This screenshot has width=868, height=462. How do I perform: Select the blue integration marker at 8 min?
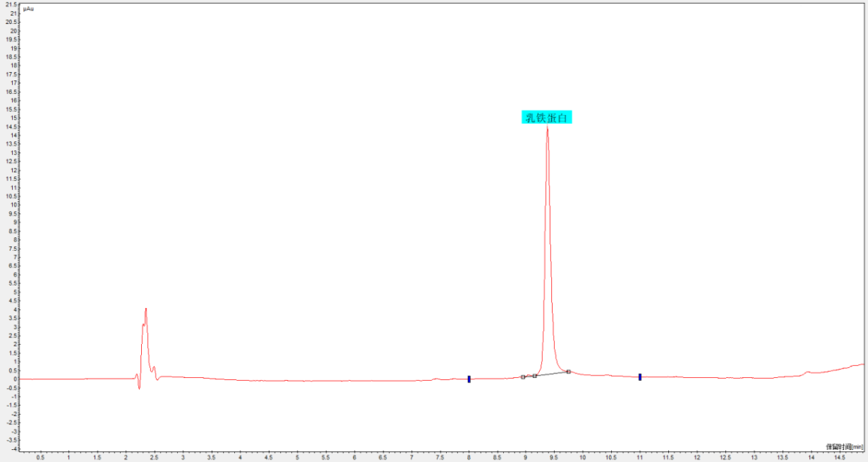pos(469,379)
